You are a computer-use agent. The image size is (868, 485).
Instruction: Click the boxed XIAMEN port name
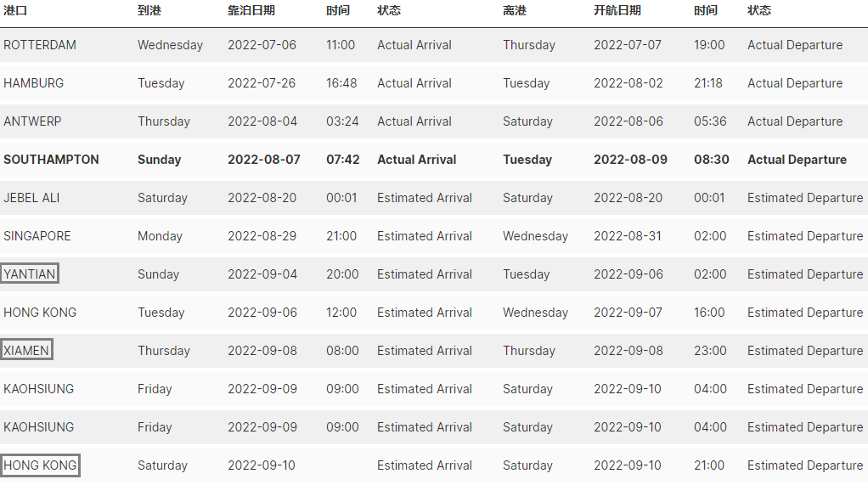[26, 351]
